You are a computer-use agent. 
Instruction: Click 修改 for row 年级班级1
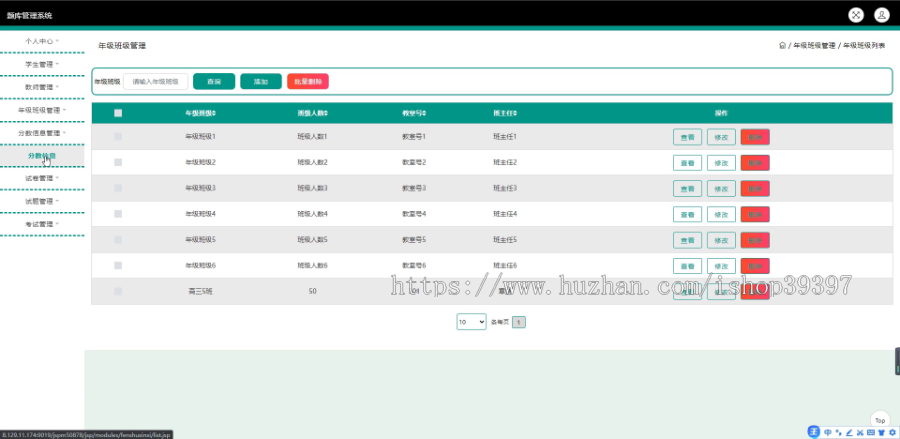click(721, 137)
